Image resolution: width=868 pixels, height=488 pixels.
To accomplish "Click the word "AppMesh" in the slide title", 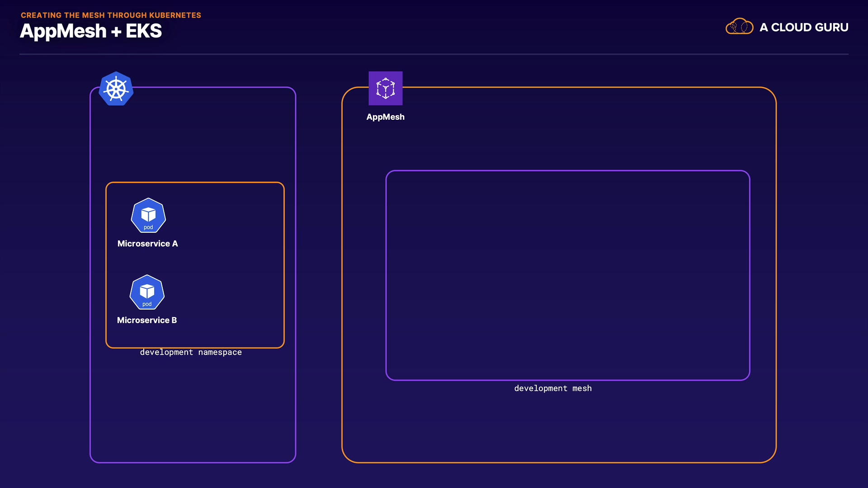I will click(63, 31).
